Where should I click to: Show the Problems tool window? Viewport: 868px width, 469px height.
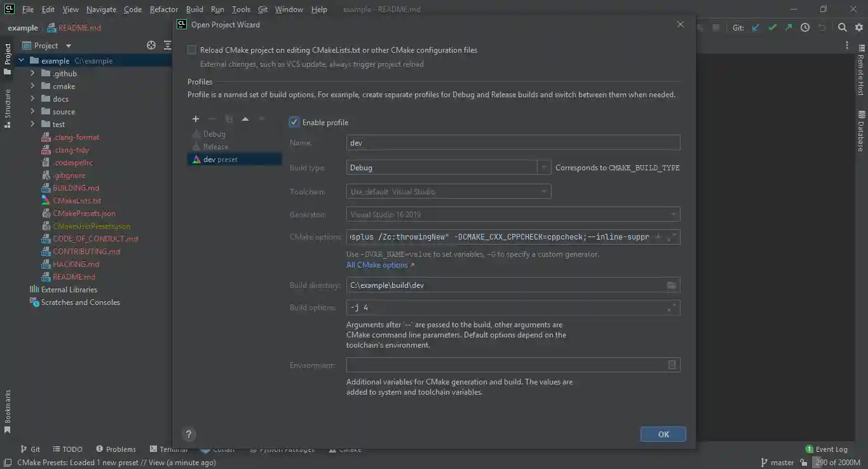click(x=116, y=449)
